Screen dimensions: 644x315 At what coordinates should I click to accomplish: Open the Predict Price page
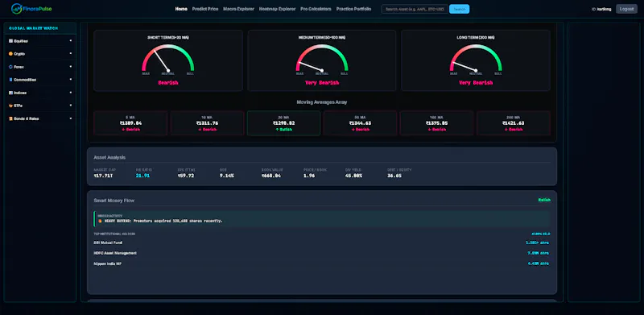205,9
